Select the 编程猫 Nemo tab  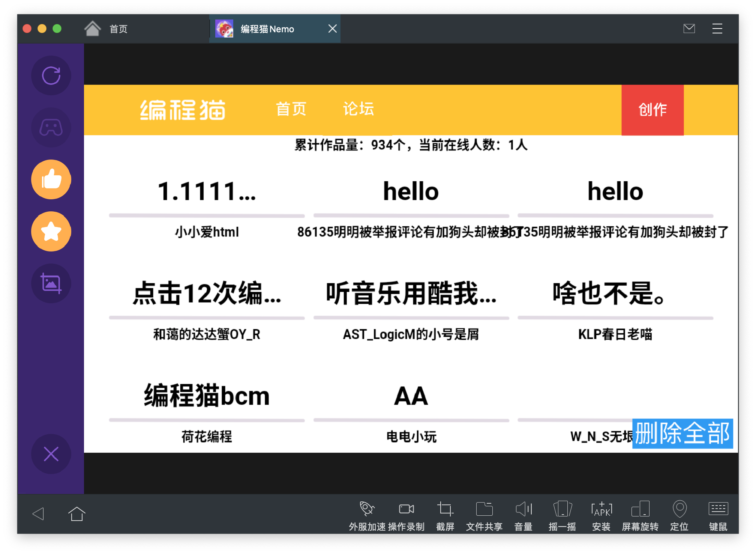[x=275, y=29]
